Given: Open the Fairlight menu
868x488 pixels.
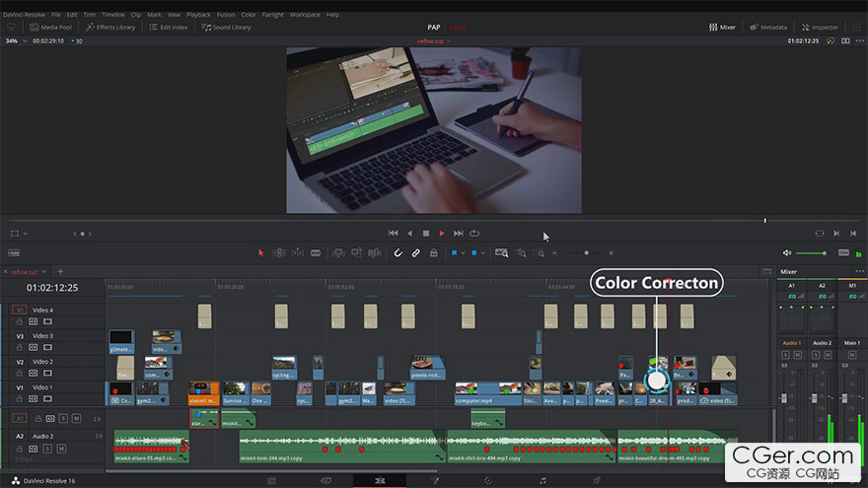Looking at the screenshot, I should tap(272, 15).
